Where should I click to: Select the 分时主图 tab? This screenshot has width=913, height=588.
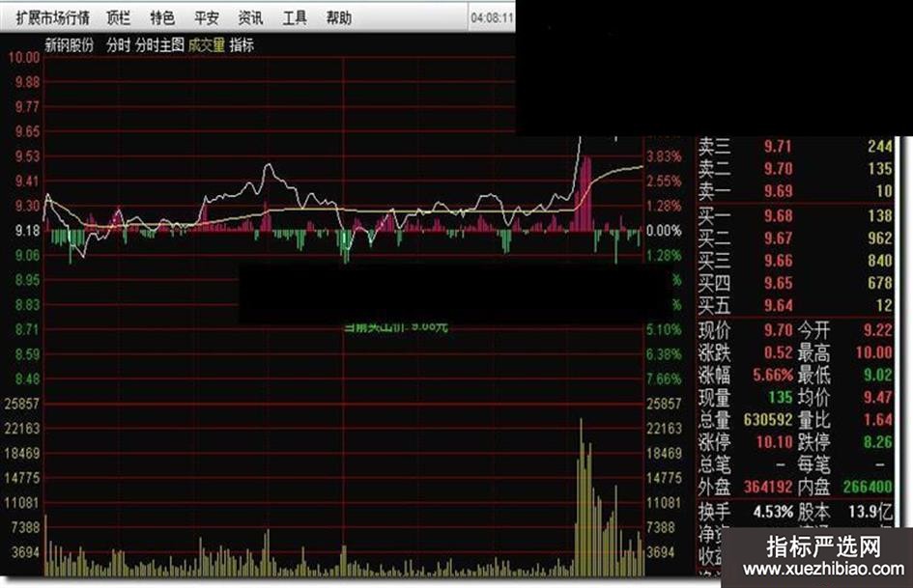tap(159, 44)
